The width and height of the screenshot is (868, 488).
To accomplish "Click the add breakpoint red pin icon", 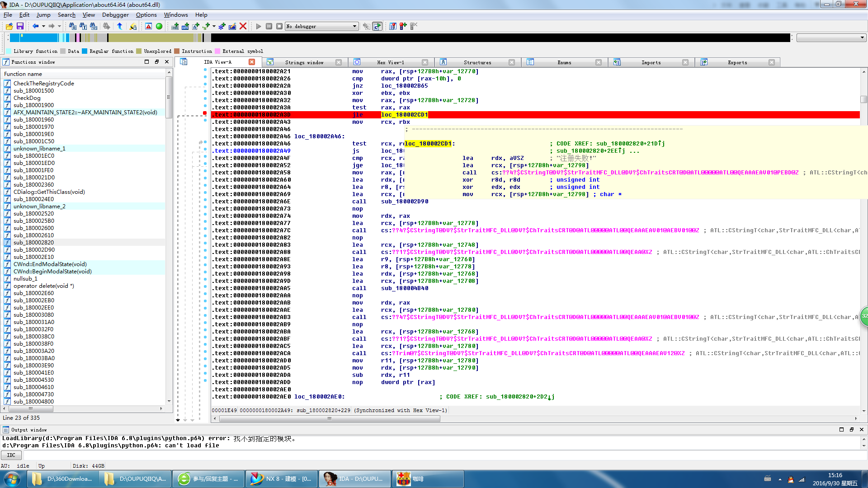I will (403, 26).
